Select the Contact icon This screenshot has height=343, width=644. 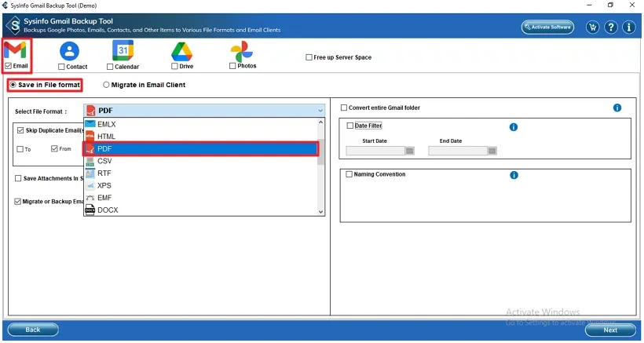70,52
